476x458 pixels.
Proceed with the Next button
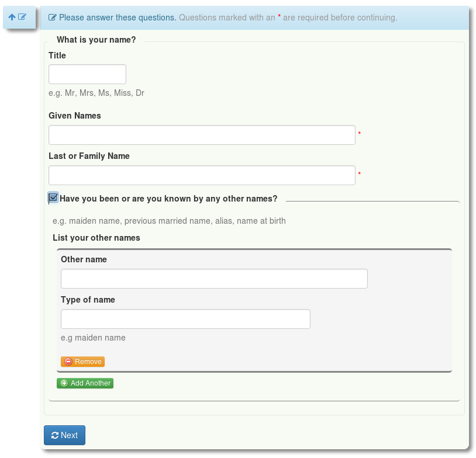65,435
